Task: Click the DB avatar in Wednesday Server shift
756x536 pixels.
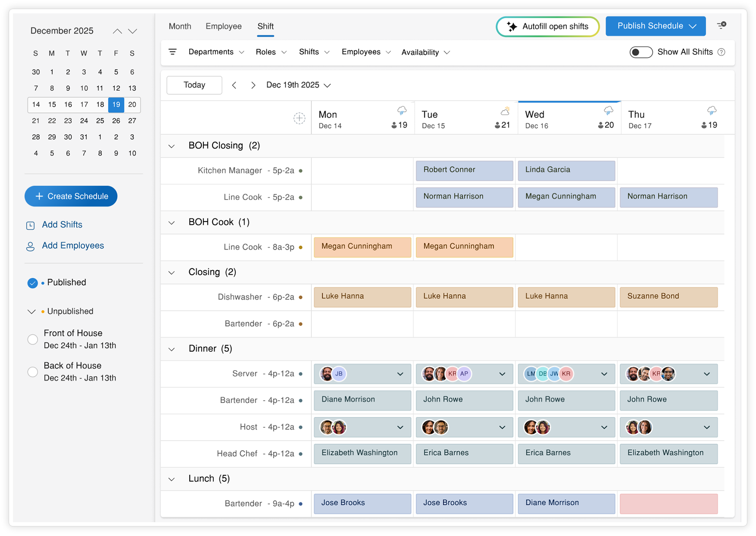Action: [x=543, y=374]
